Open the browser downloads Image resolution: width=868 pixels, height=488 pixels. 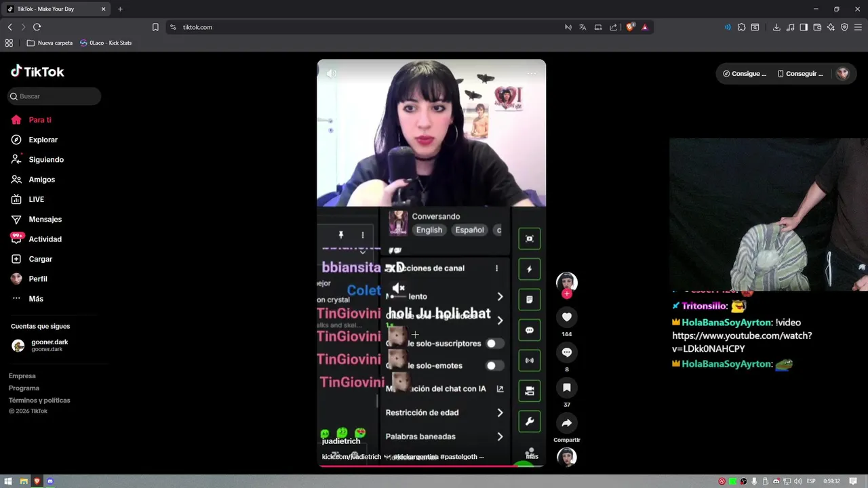pyautogui.click(x=776, y=27)
